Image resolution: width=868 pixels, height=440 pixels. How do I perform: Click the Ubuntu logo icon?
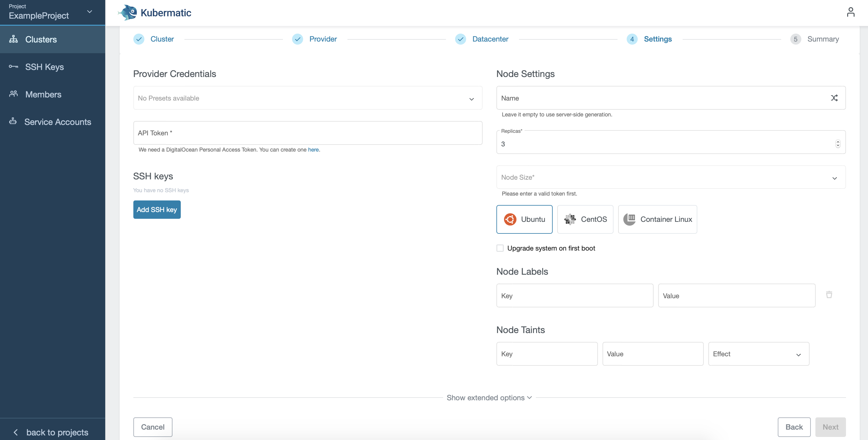click(x=510, y=219)
